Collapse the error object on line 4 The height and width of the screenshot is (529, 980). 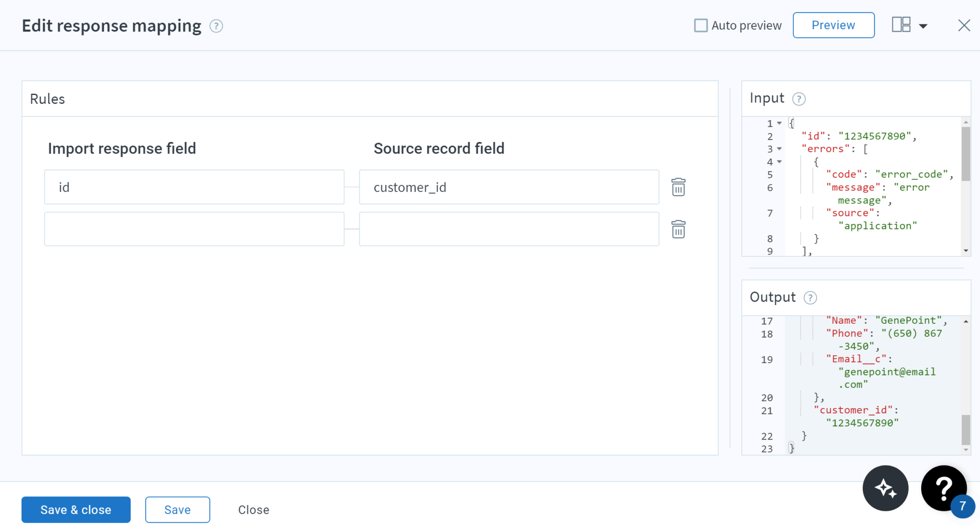click(x=779, y=162)
